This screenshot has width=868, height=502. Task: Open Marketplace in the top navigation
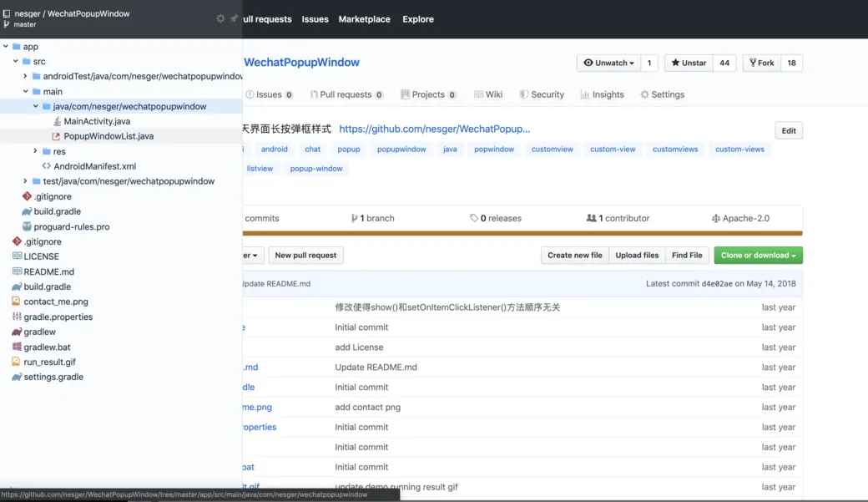click(x=364, y=19)
